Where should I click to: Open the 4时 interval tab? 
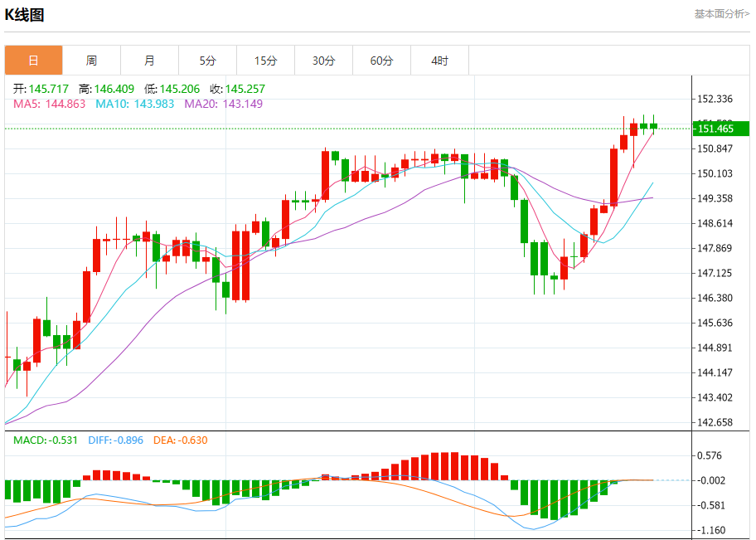(439, 61)
